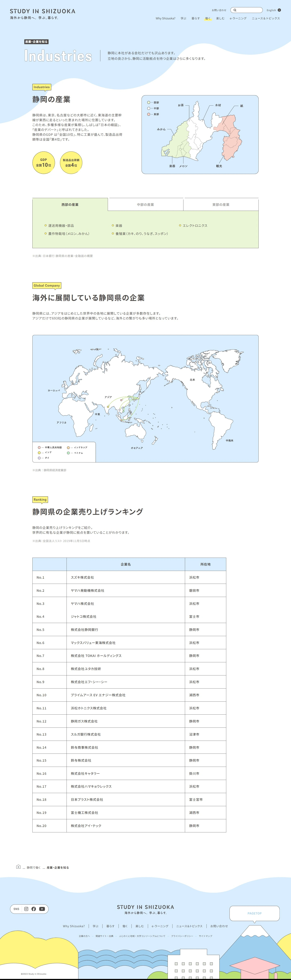Open the Facebook icon in footer
The image size is (291, 980).
[x=33, y=909]
